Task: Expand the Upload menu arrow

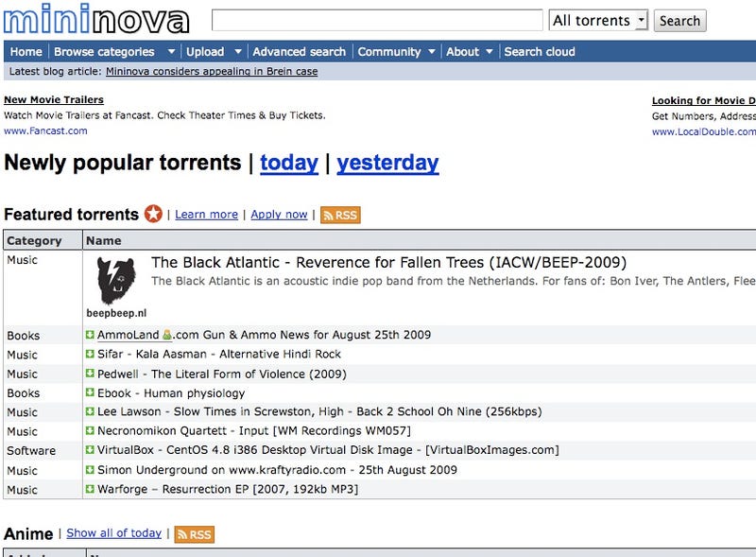Action: click(x=238, y=51)
